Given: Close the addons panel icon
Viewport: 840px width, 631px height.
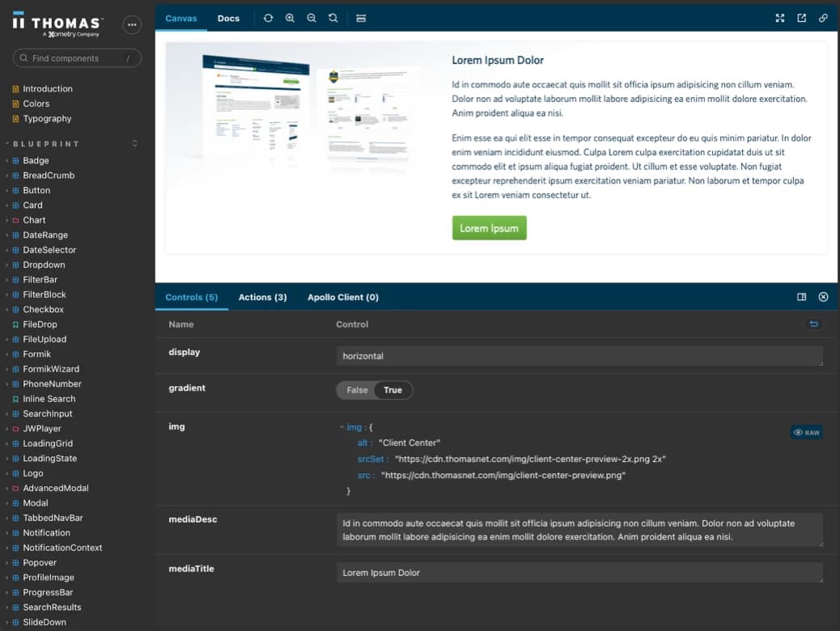Looking at the screenshot, I should [823, 297].
